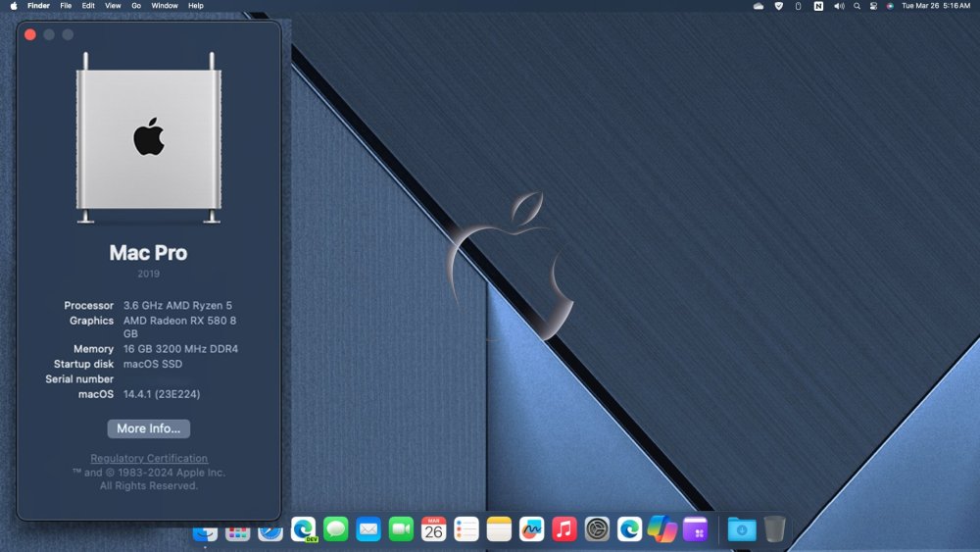Click the mouse battery menu bar icon

(798, 6)
